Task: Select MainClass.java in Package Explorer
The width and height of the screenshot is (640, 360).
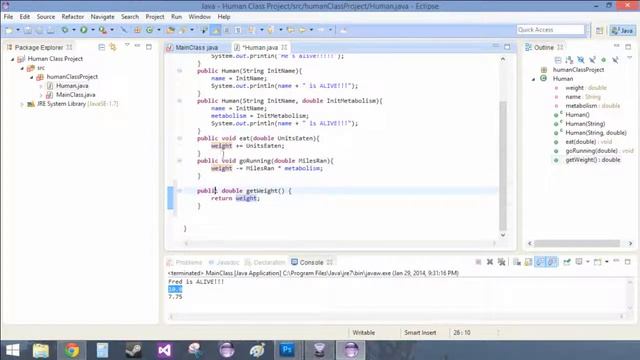Action: coord(76,95)
